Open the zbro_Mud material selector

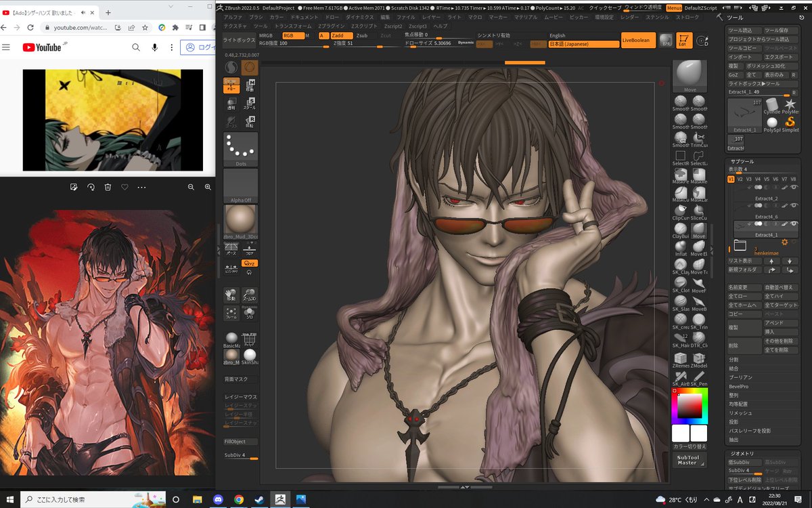click(240, 221)
